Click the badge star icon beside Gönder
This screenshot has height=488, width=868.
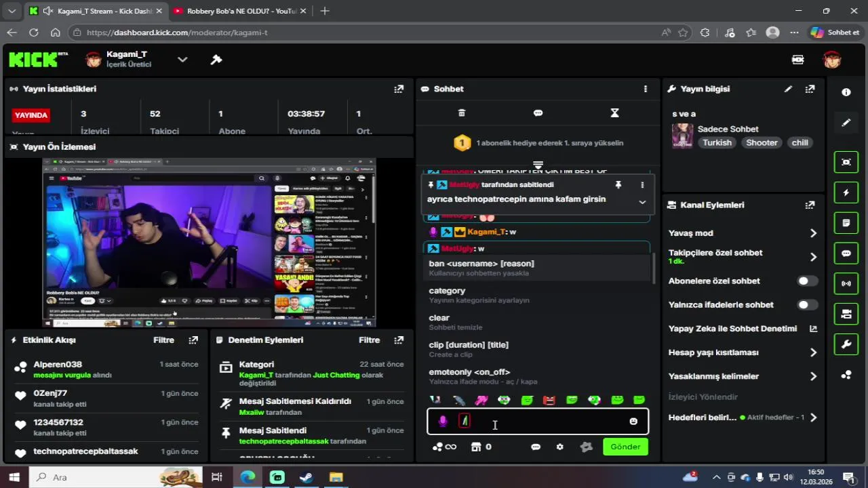point(587,447)
